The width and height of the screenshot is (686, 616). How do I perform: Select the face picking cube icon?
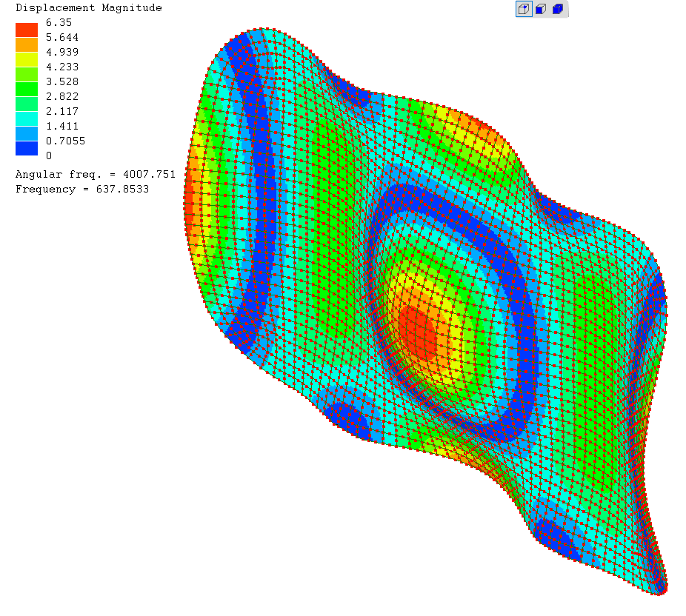(x=541, y=9)
